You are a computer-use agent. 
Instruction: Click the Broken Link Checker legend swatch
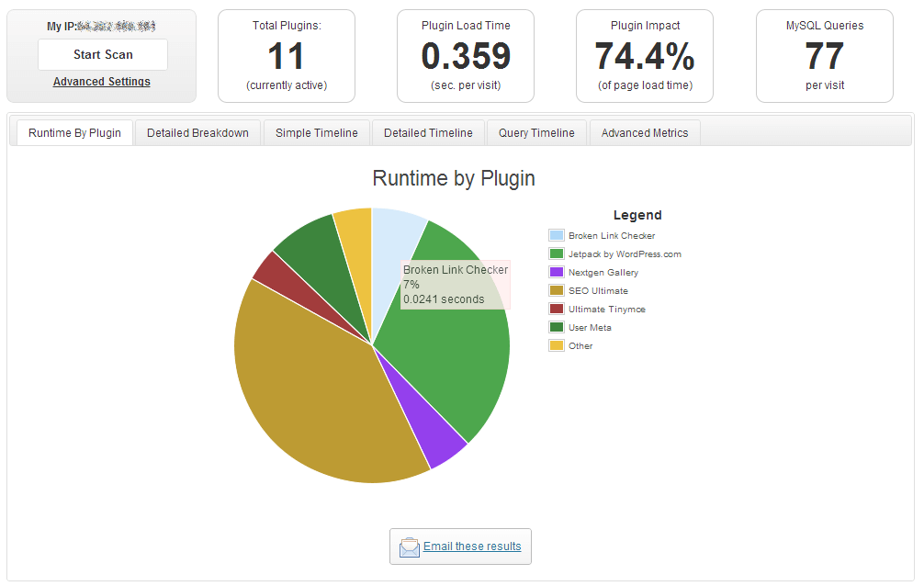[555, 235]
